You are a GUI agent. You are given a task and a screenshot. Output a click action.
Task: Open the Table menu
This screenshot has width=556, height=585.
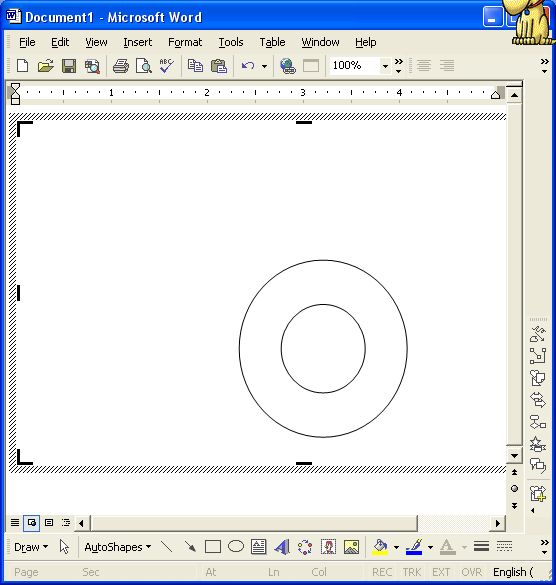(272, 42)
